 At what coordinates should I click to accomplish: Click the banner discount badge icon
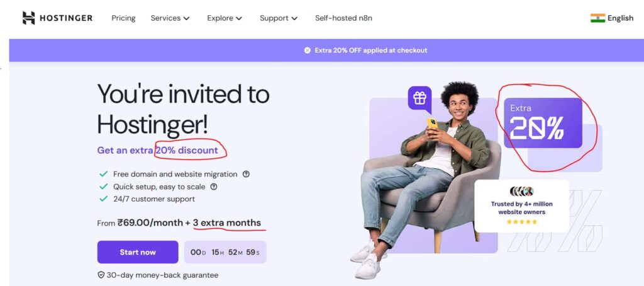[307, 50]
